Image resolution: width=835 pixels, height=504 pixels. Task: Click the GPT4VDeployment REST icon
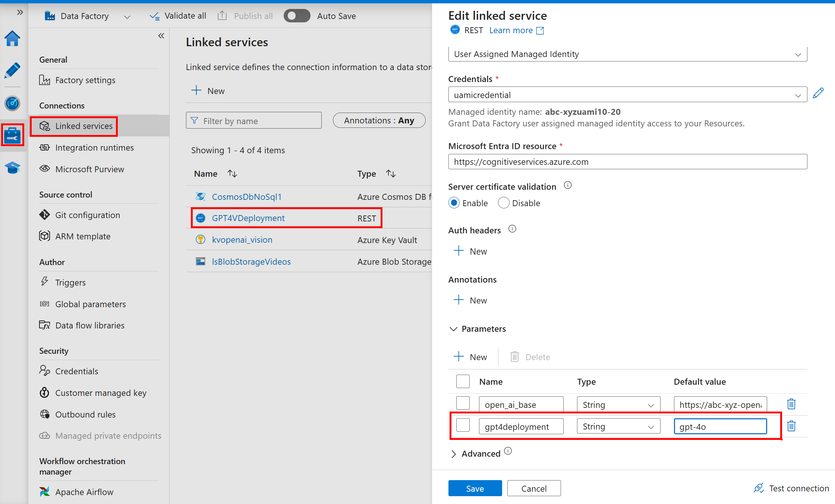point(201,218)
